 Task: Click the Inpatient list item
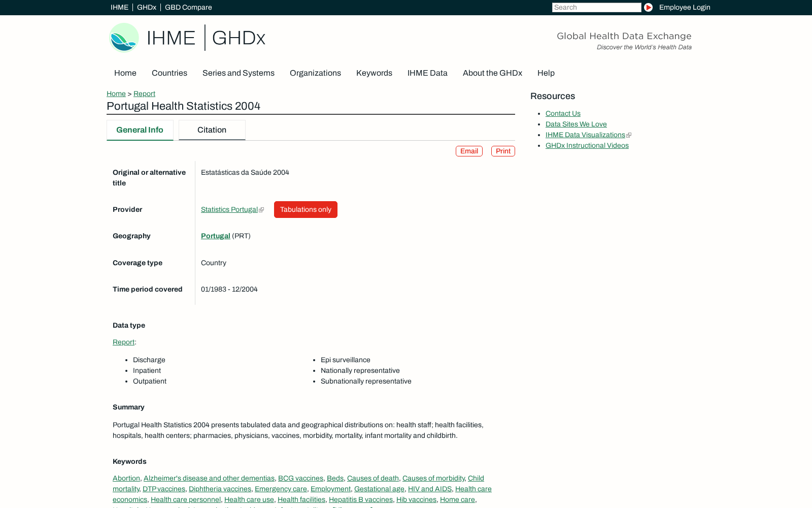(x=147, y=371)
